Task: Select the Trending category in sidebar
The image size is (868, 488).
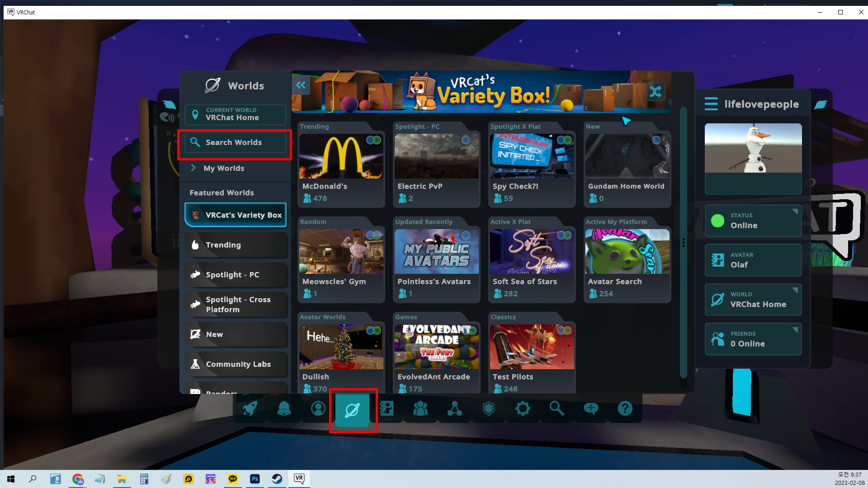Action: pos(236,245)
